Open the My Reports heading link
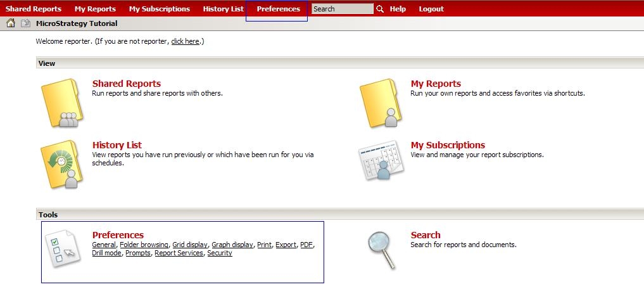The height and width of the screenshot is (294, 644). point(436,84)
